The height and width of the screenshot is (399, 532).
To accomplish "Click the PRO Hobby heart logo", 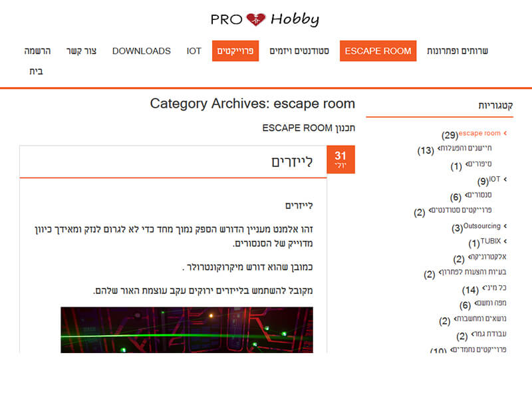I will pos(265,19).
